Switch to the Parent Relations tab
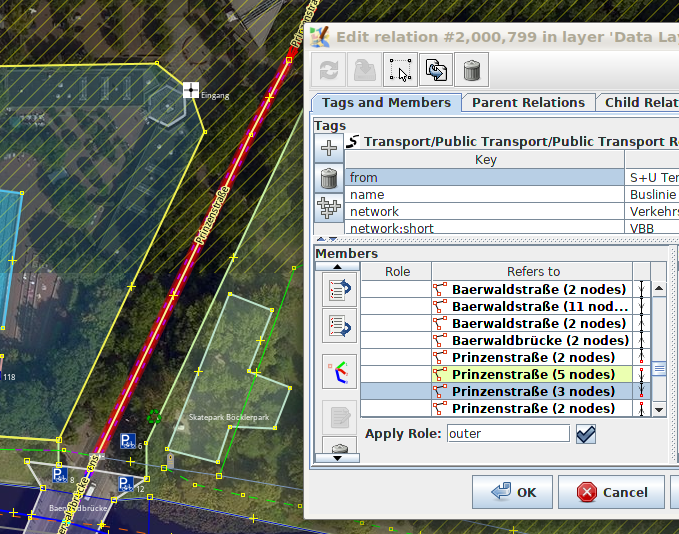The width and height of the screenshot is (679, 534). (x=528, y=102)
